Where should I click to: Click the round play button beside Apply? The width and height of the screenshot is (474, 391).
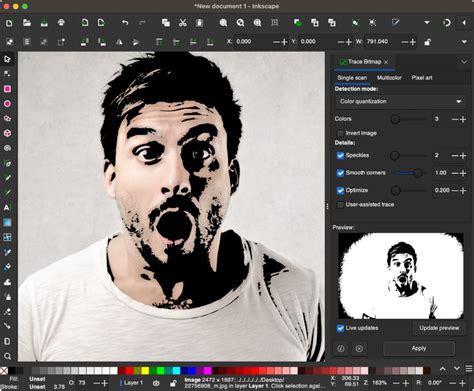(x=359, y=348)
